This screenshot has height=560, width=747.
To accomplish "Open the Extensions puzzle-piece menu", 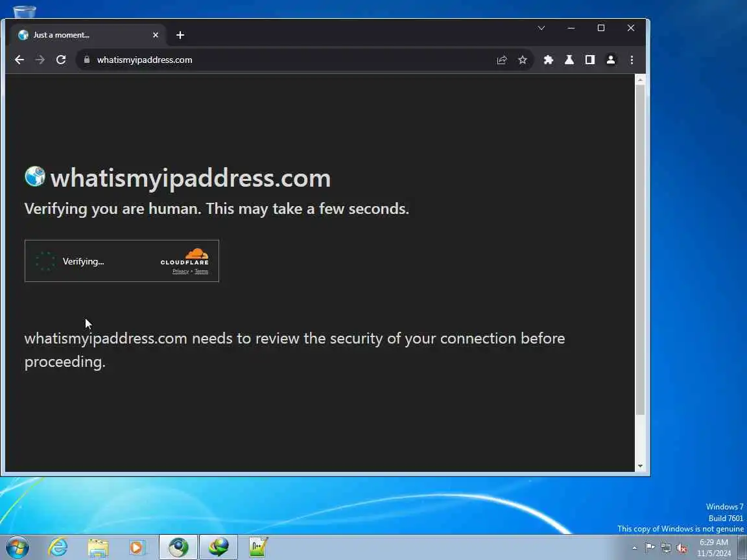I will coord(549,60).
